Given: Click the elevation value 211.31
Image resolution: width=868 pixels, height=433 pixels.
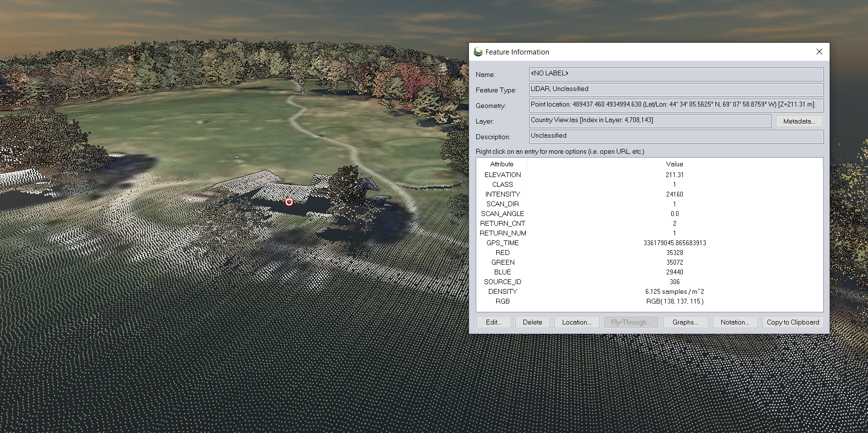Looking at the screenshot, I should tap(675, 175).
